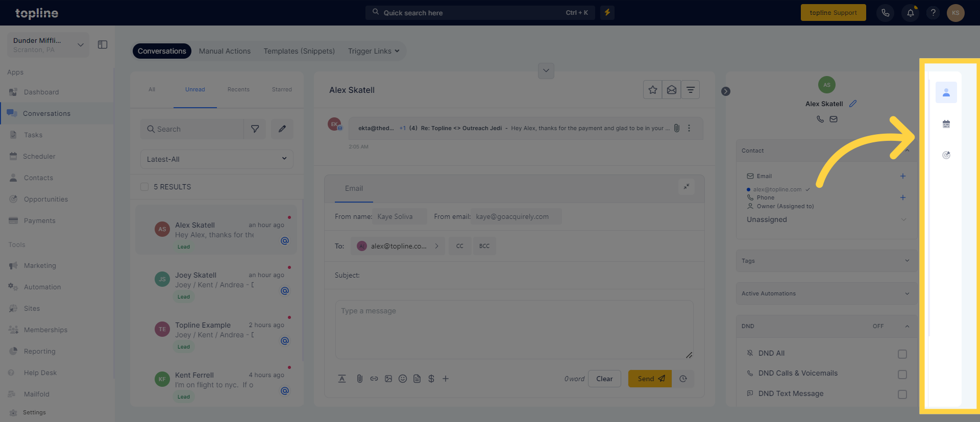980x422 pixels.
Task: Open Templates (Snippets) tab
Action: [x=299, y=51]
